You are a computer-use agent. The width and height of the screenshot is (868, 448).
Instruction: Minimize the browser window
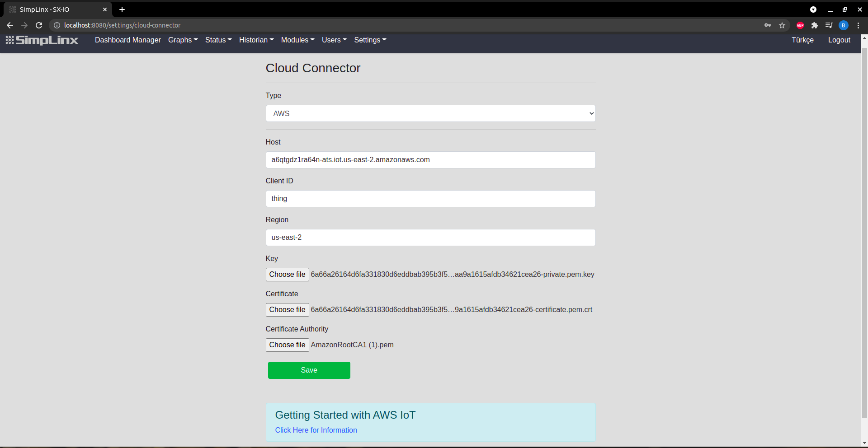[830, 9]
